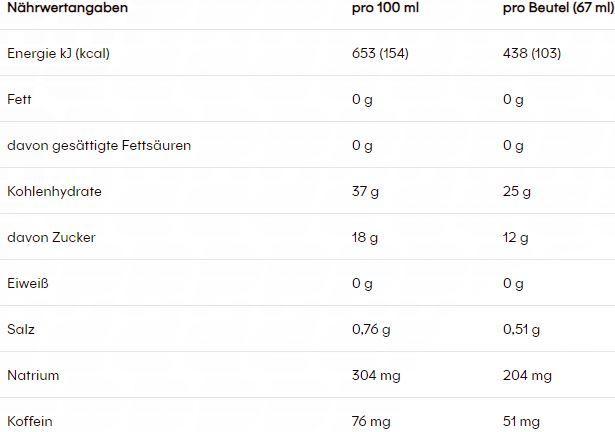Select the "Energie kJ (kcal)" row label

(x=58, y=53)
